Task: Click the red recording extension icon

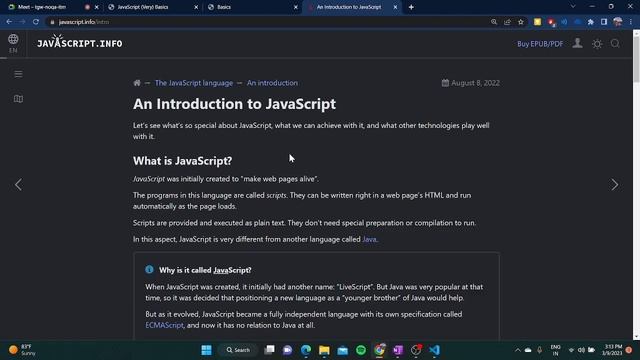Action: click(x=551, y=22)
